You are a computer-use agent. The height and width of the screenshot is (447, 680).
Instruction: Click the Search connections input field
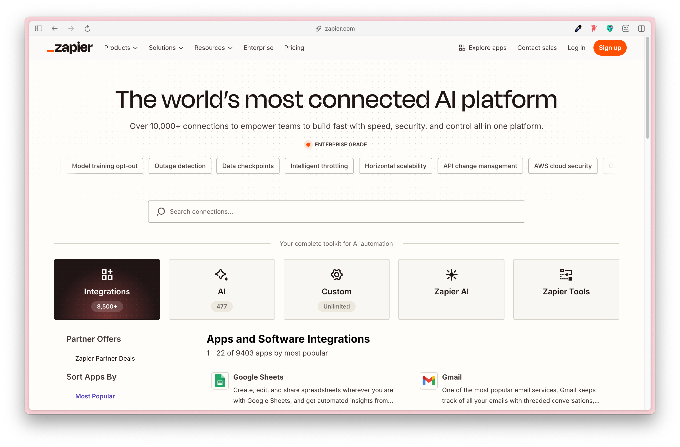336,212
